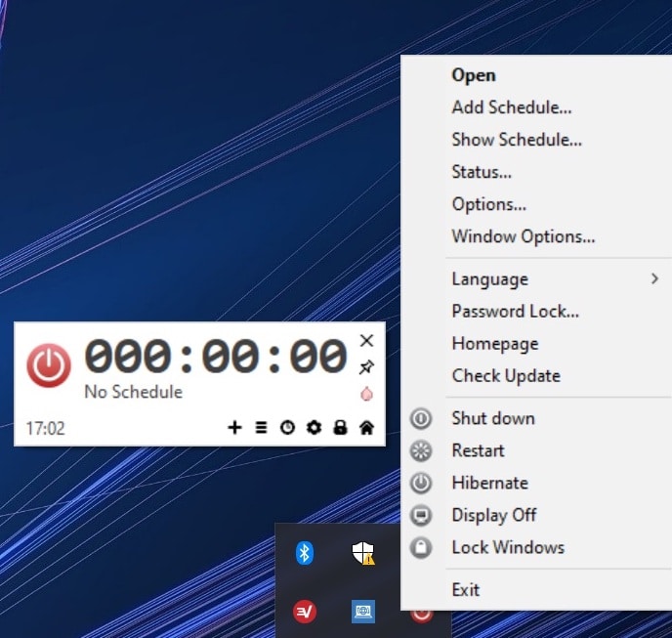The height and width of the screenshot is (638, 672).
Task: Click Shut down in context menu
Action: click(x=492, y=418)
